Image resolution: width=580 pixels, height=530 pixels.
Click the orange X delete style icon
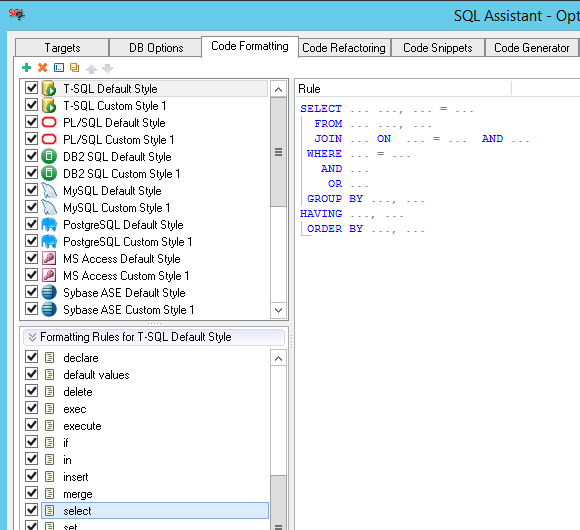43,68
